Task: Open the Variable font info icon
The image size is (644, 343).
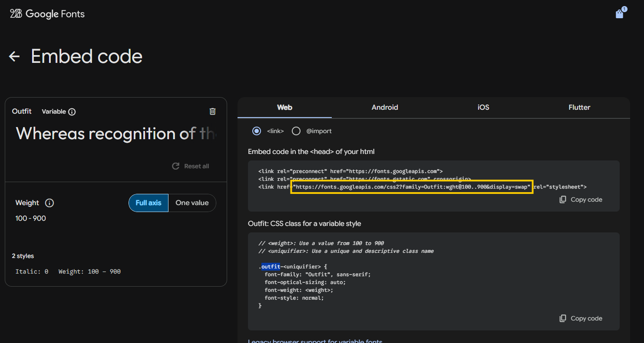Action: [72, 112]
